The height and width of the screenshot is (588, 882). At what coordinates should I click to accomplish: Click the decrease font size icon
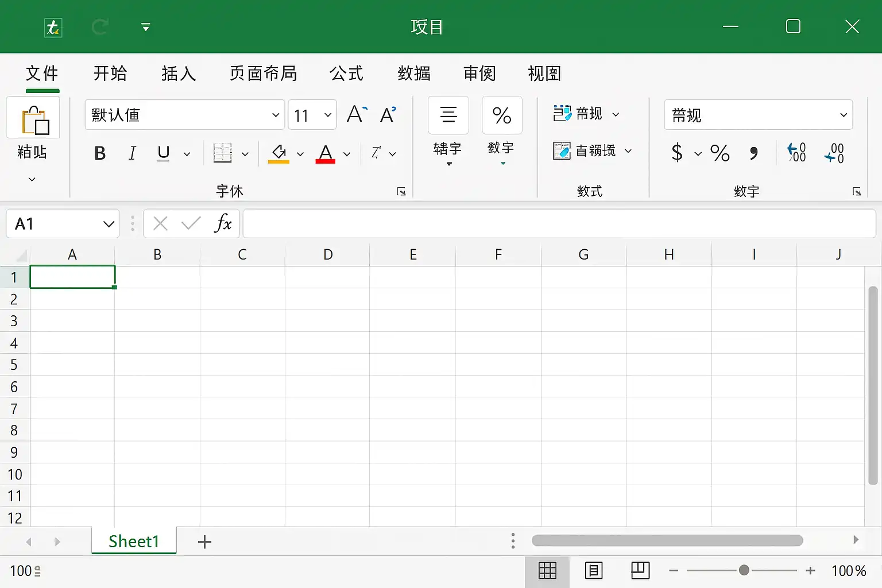coord(388,114)
